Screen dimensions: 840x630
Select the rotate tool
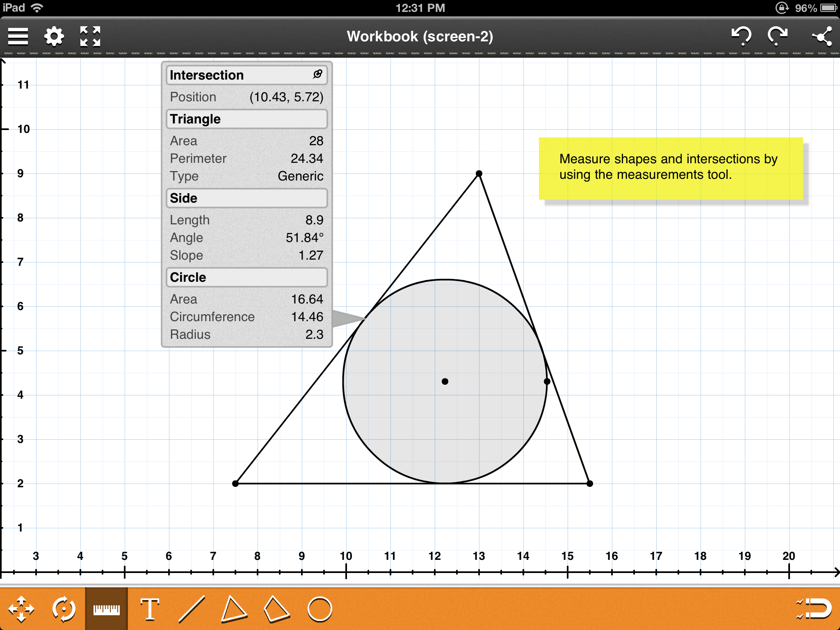(x=64, y=609)
